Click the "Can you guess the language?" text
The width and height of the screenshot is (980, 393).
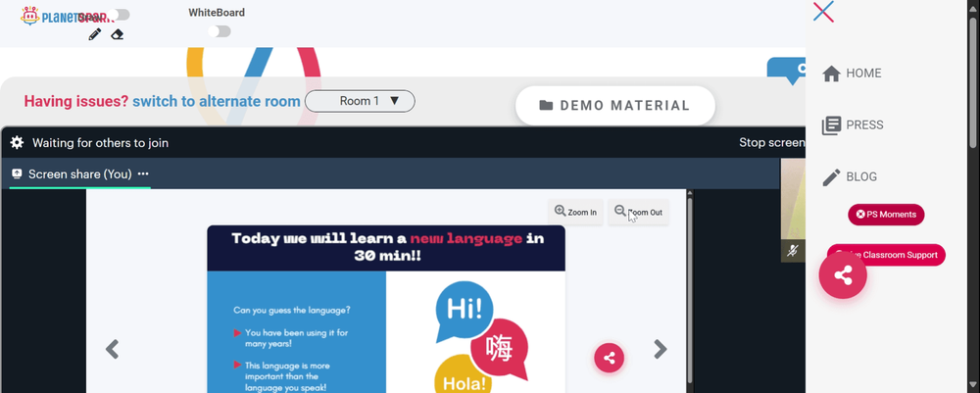click(292, 310)
